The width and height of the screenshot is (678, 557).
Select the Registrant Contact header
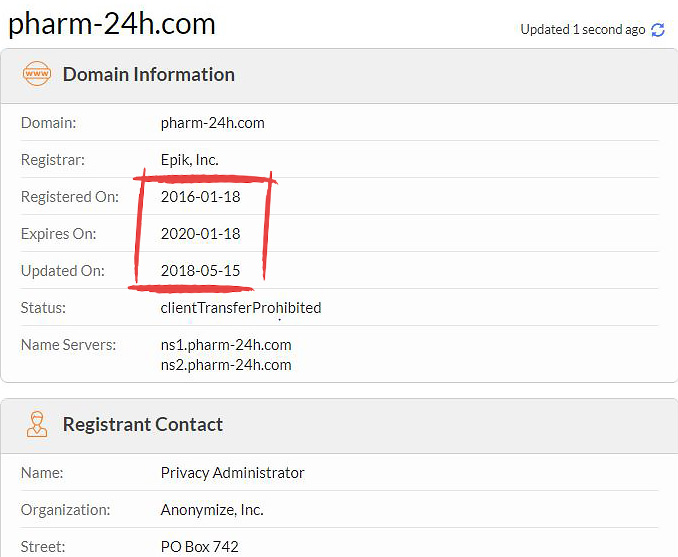[143, 424]
